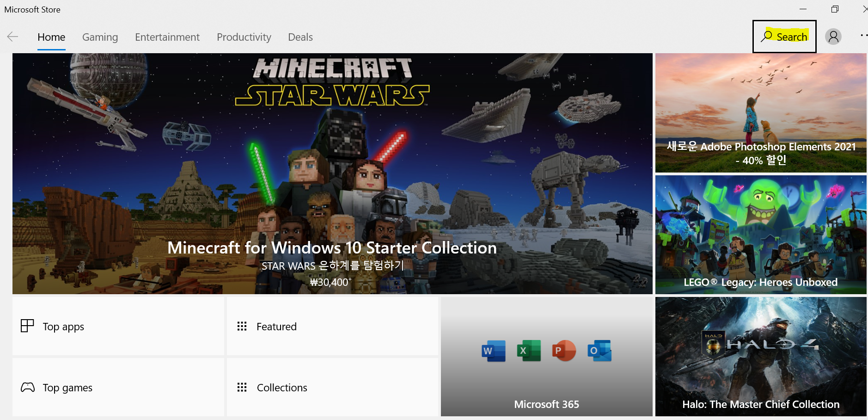Viewport: 868px width, 420px height.
Task: Open the Collections section
Action: 332,387
